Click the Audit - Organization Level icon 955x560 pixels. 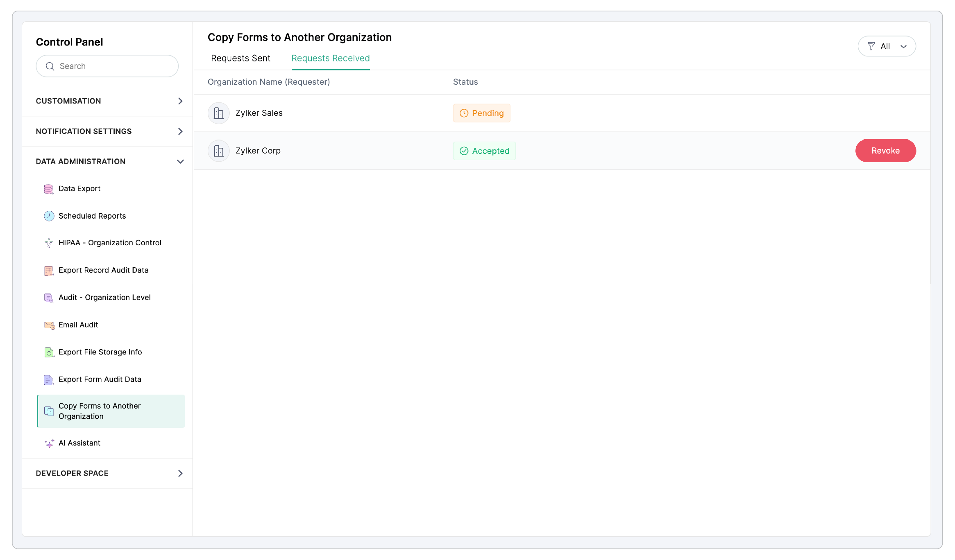pos(48,298)
